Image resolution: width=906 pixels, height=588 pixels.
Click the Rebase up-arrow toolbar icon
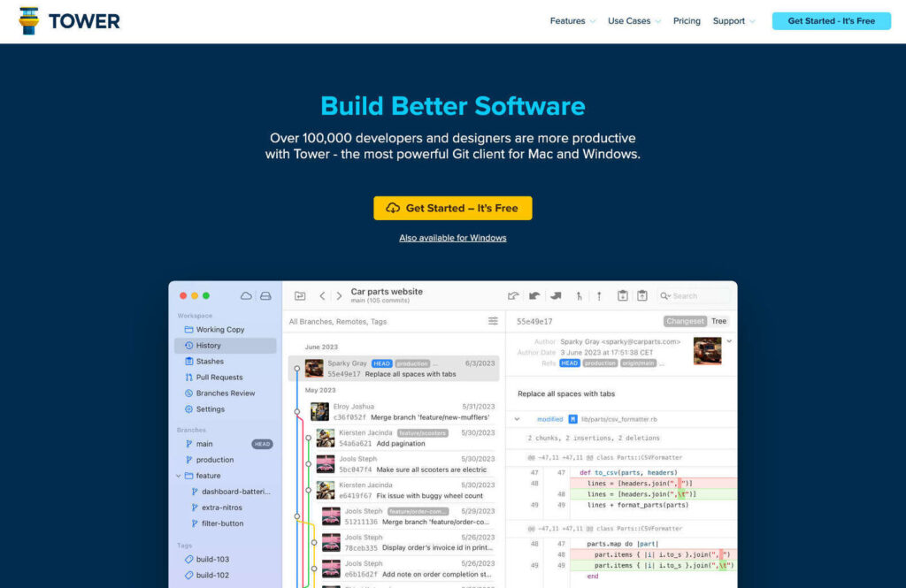(599, 295)
